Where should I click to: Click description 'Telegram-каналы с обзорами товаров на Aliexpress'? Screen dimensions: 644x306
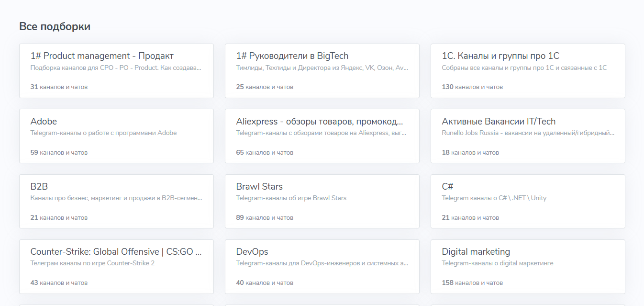[x=322, y=133]
